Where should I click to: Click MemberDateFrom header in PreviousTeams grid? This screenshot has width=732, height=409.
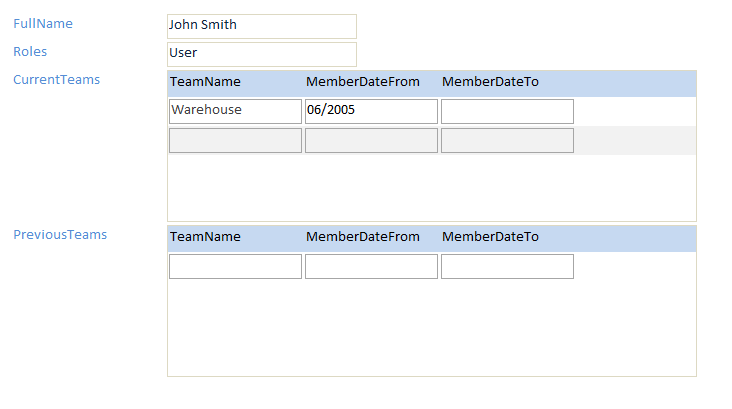pos(362,237)
